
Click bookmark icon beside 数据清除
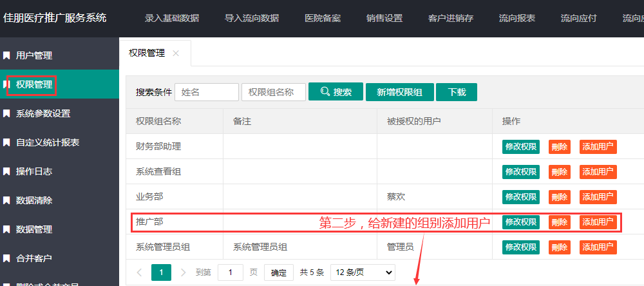(x=6, y=200)
